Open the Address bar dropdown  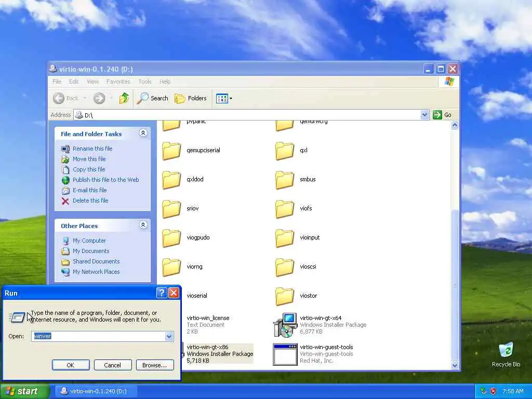coord(424,115)
